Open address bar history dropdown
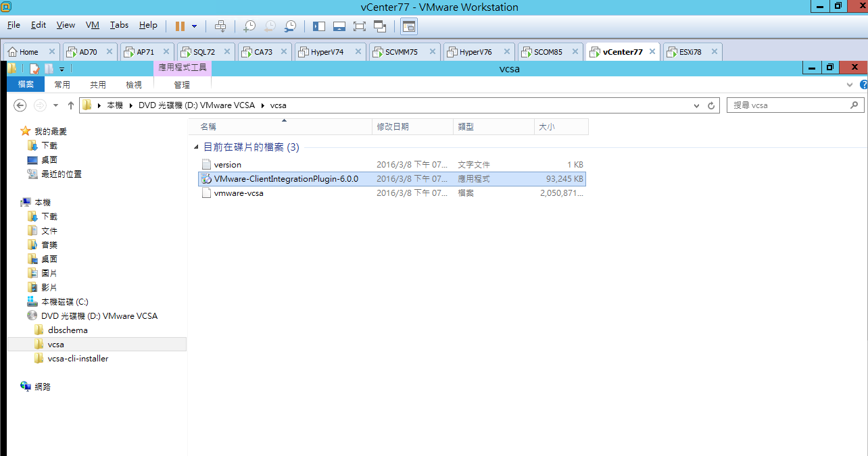This screenshot has width=868, height=456. [x=696, y=106]
